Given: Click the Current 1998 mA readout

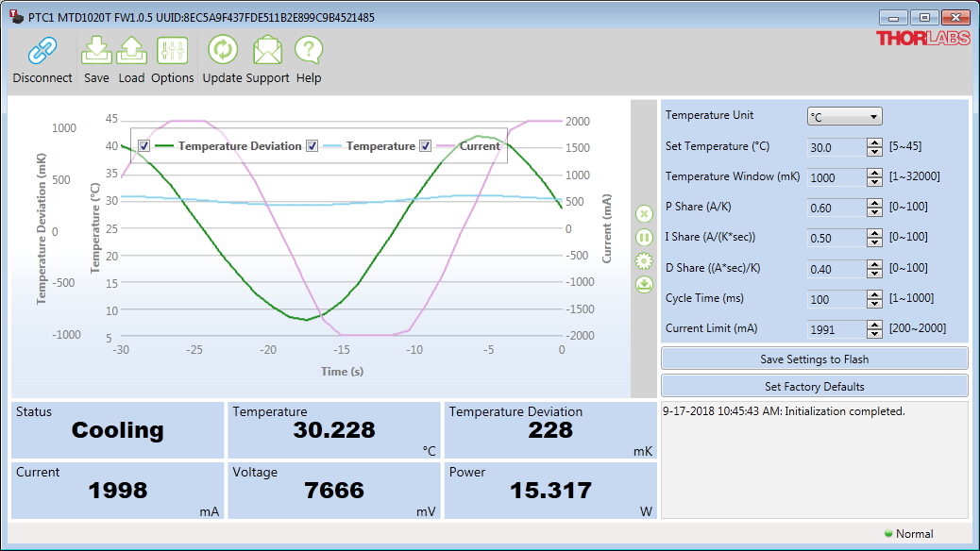Looking at the screenshot, I should (117, 491).
